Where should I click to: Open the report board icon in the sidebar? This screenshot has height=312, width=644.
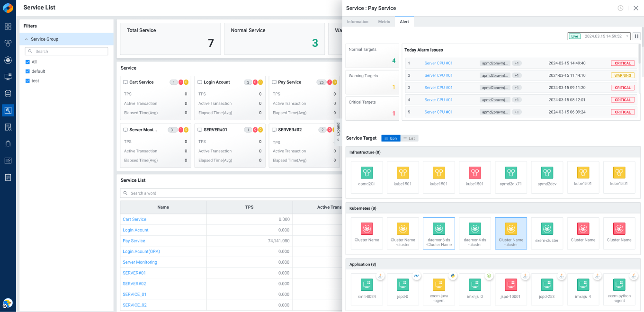pos(8,160)
